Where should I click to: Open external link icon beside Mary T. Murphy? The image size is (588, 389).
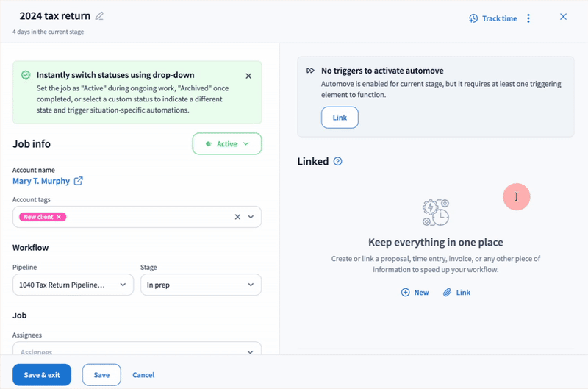click(x=79, y=181)
